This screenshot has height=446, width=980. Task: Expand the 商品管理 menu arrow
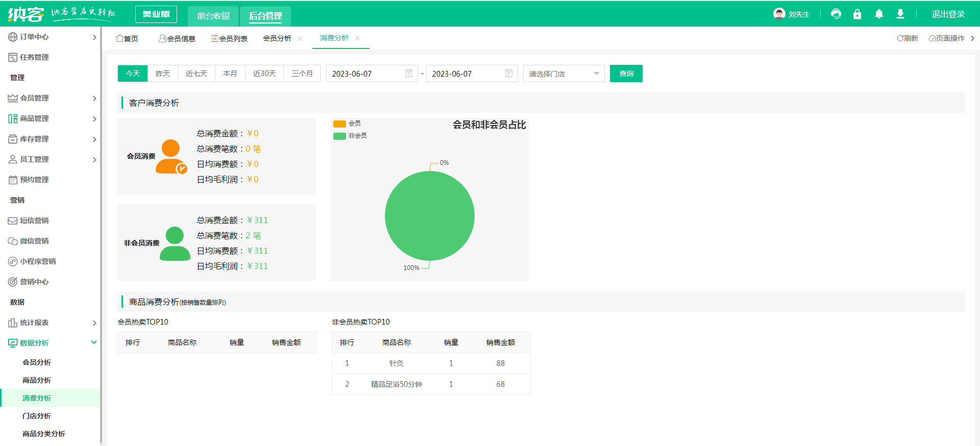(94, 119)
